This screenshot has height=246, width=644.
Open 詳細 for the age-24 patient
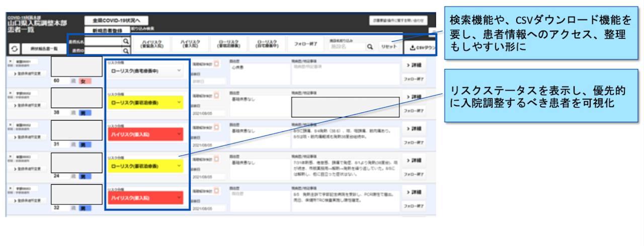(x=413, y=160)
